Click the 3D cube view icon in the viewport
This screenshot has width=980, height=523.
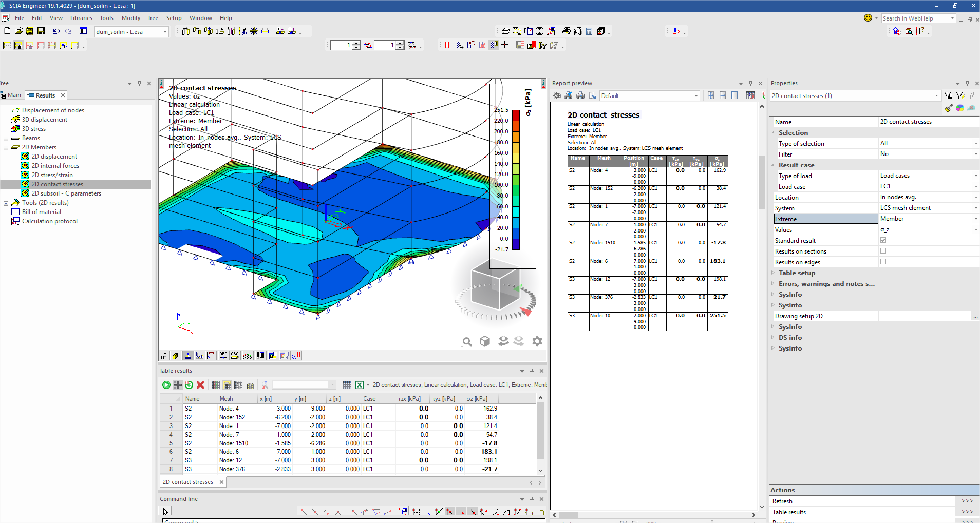point(485,341)
